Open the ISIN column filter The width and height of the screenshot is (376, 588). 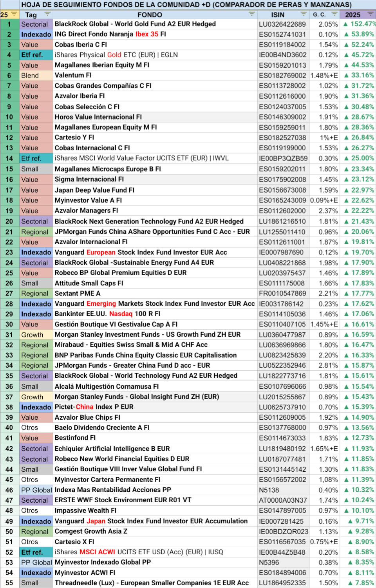pyautogui.click(x=304, y=14)
